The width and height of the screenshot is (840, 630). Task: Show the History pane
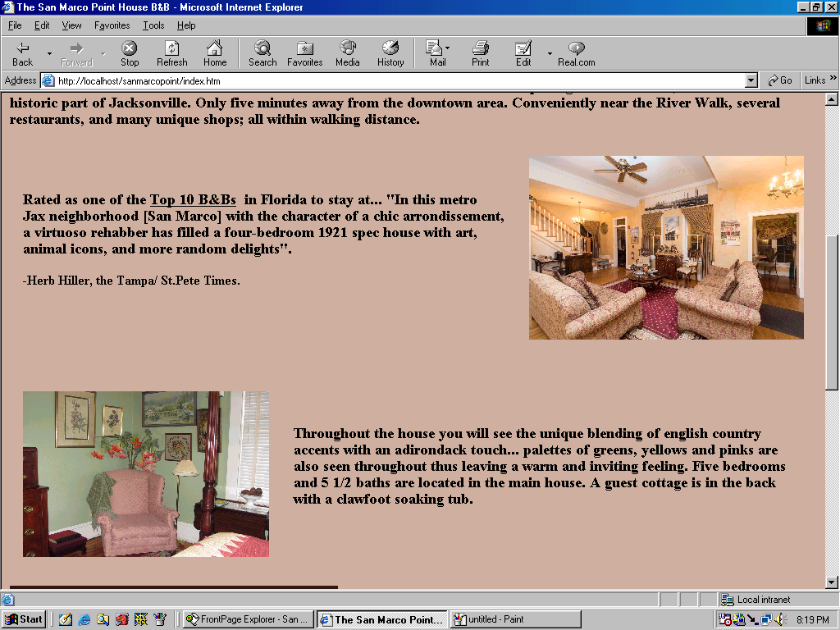point(390,53)
